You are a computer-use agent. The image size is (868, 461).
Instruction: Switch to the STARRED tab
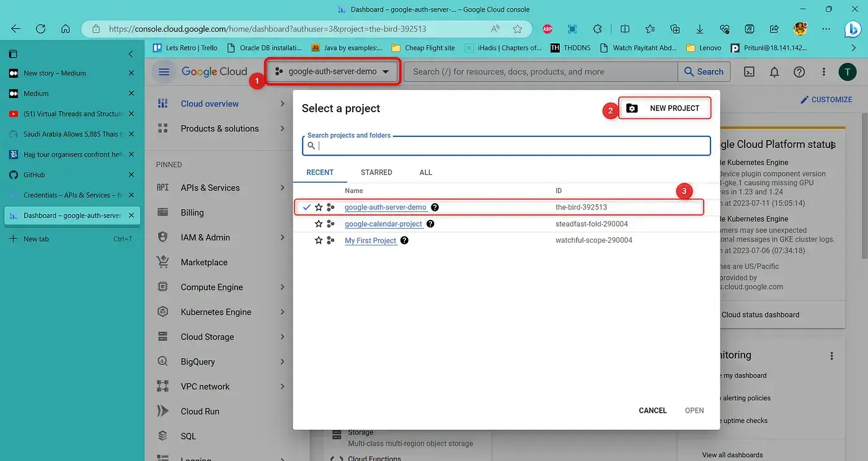pyautogui.click(x=376, y=172)
